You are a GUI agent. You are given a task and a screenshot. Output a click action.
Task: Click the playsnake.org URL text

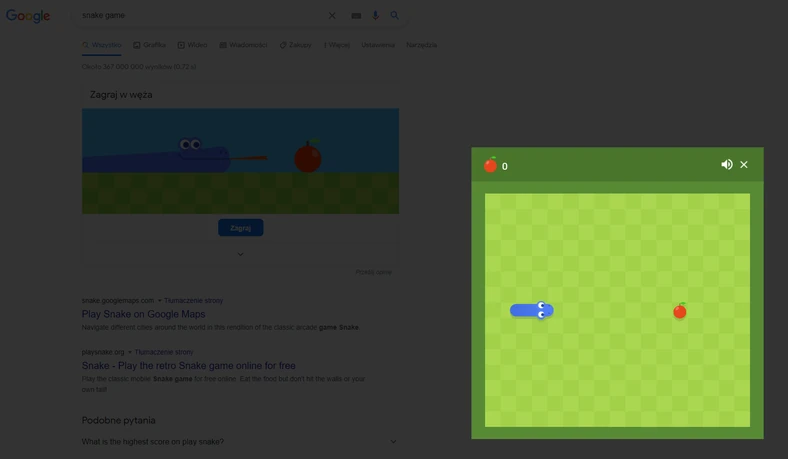click(103, 352)
